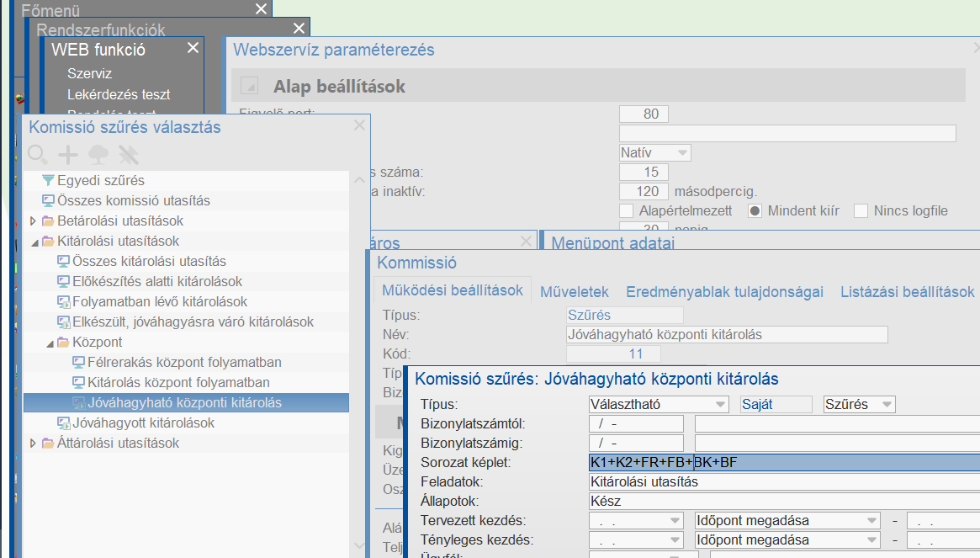The height and width of the screenshot is (558, 980).
Task: Collapse the Központ folder node
Action: pos(49,343)
